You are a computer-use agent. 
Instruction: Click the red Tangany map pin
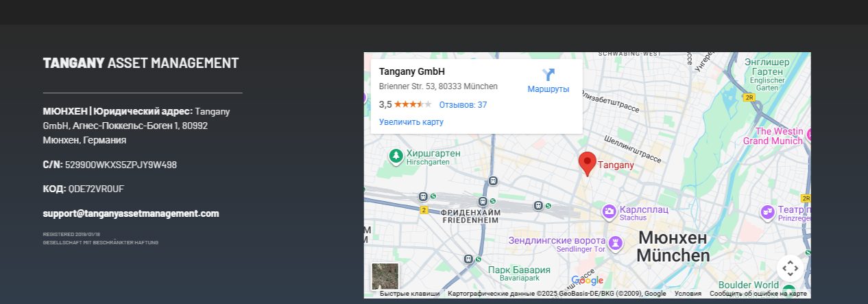coord(587,165)
